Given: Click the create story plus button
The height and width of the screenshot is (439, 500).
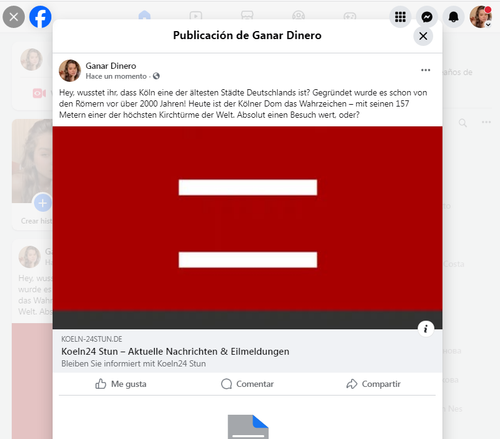Looking at the screenshot, I should point(43,203).
